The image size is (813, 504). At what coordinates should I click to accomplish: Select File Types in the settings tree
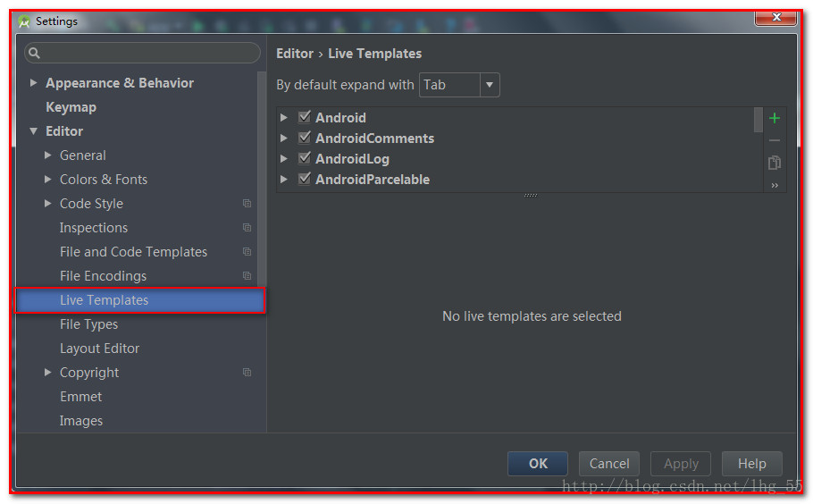pos(88,324)
